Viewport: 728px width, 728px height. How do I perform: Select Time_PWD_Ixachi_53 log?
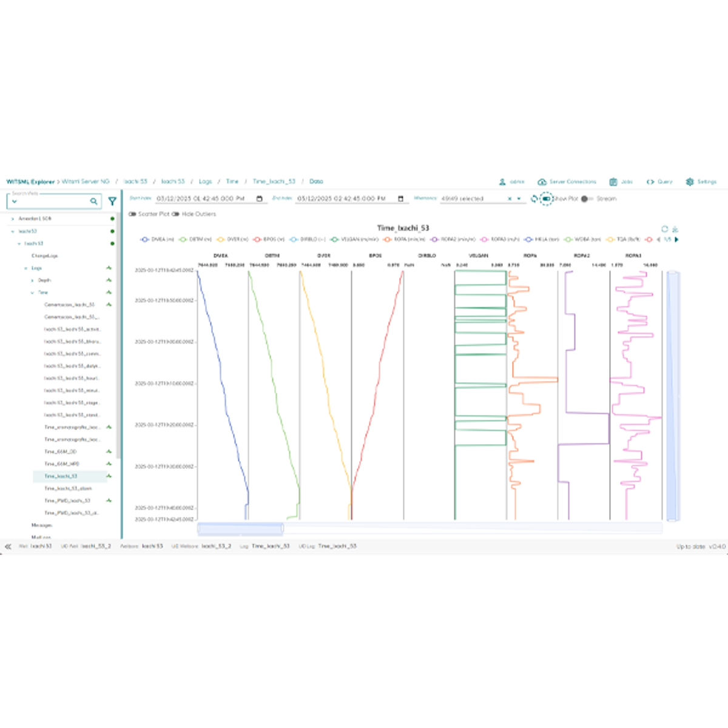(67, 500)
